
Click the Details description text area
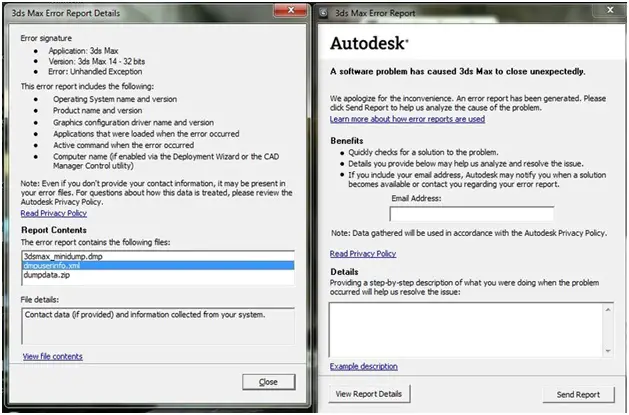coord(466,330)
